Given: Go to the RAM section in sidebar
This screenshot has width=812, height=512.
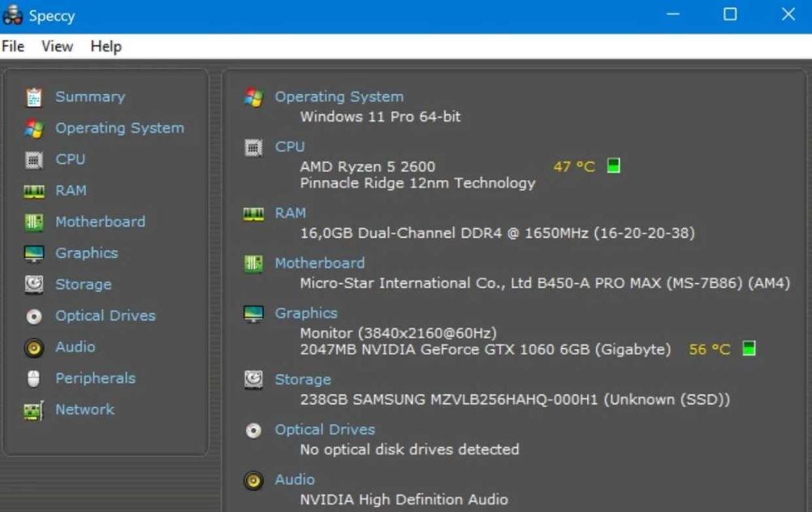Looking at the screenshot, I should [71, 191].
